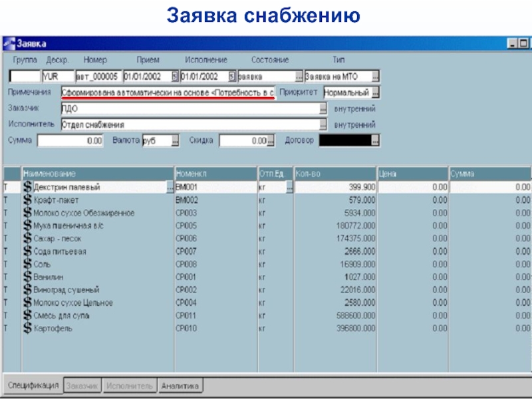Screen dimensions: 532x399
Task: Select the nomenclature code СР011
Action: (186, 316)
